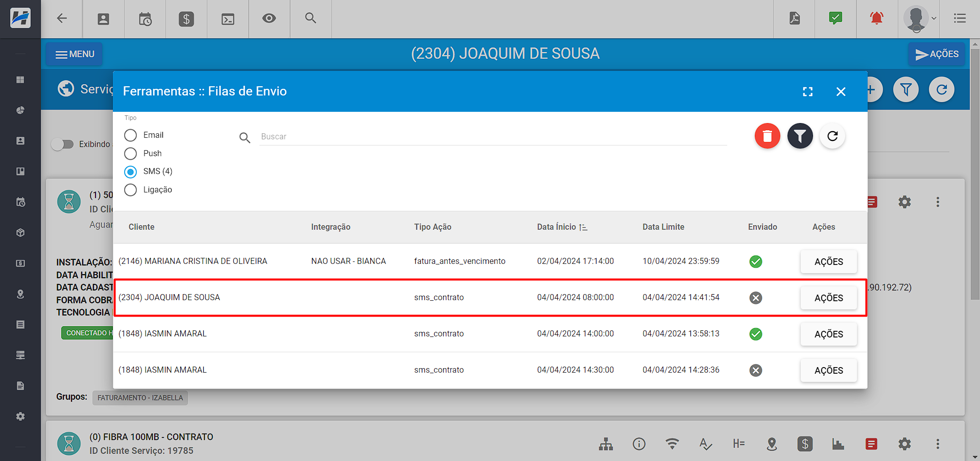Open dollar icon for FIBRA 100MB service
The height and width of the screenshot is (461, 980).
805,444
